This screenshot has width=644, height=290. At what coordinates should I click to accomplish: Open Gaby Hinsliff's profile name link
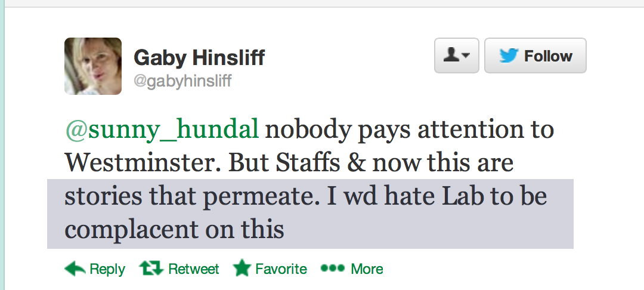pos(199,58)
